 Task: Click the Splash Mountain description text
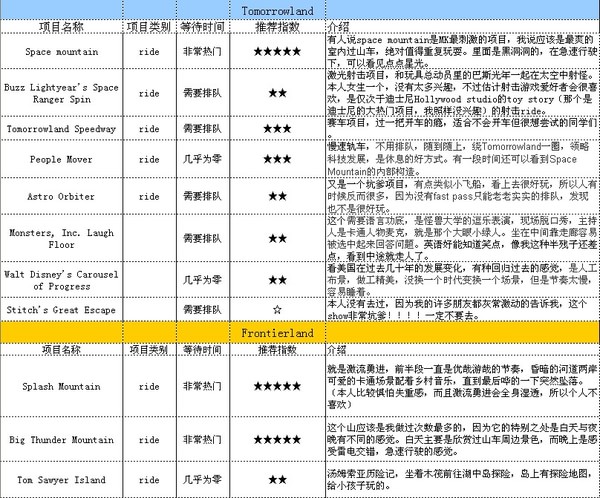click(462, 387)
